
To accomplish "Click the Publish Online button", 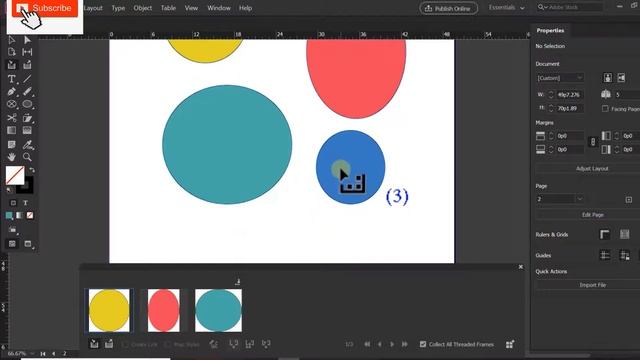I will tap(448, 8).
